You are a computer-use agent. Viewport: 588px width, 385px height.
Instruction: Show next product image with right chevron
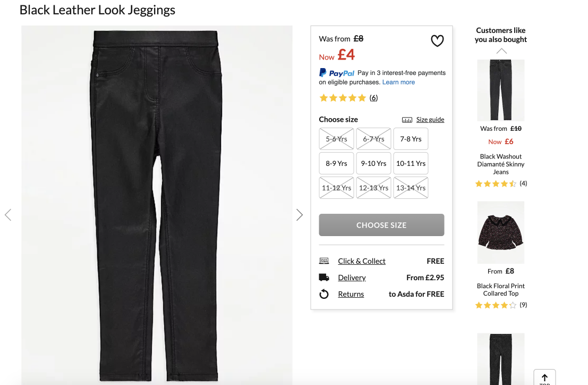click(x=300, y=215)
